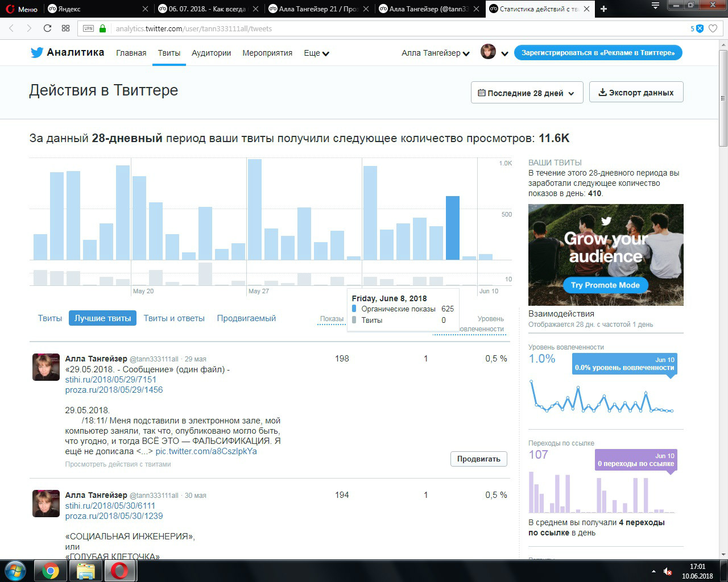
Task: Click the Переходы по ссылке bar chart
Action: [602, 492]
